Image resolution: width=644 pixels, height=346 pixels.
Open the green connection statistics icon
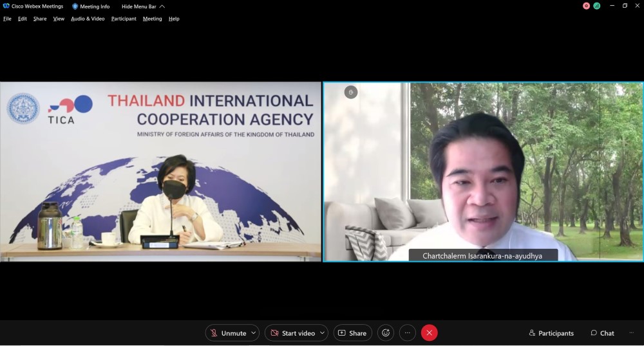coord(596,6)
